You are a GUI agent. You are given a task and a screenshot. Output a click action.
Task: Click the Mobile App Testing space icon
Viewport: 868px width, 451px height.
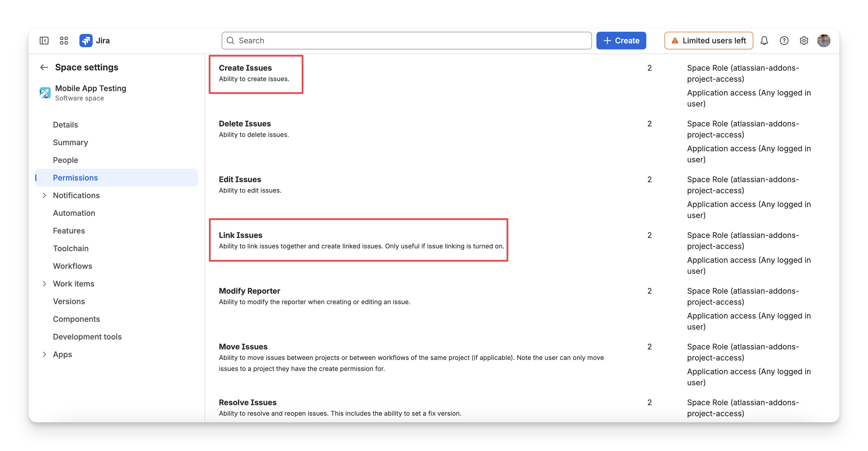(x=45, y=93)
